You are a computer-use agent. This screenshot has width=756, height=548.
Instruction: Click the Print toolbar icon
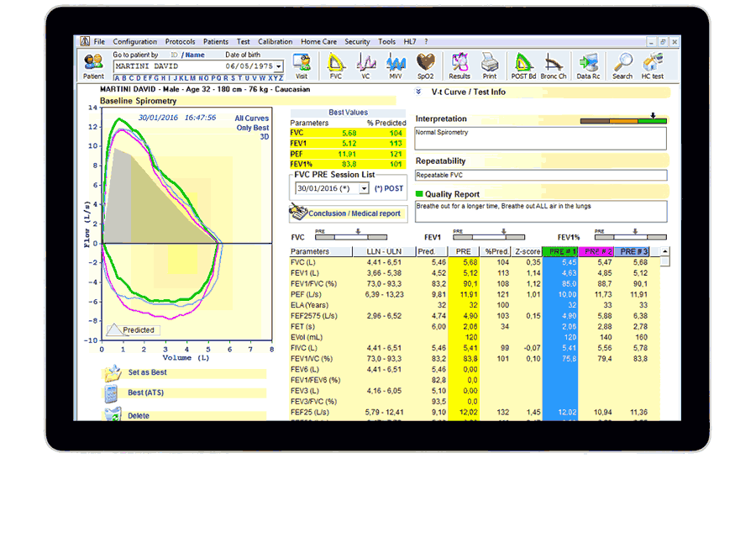pos(489,65)
